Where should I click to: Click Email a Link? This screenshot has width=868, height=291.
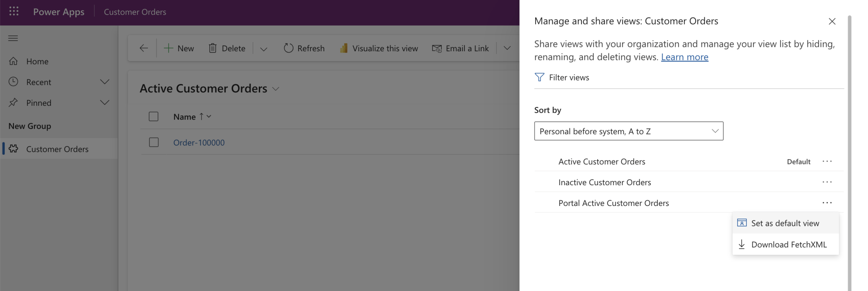point(460,48)
